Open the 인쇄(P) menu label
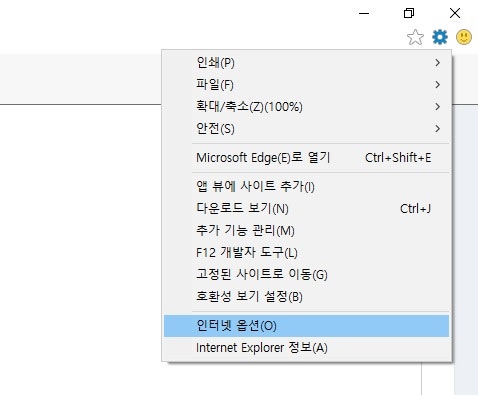 (215, 62)
